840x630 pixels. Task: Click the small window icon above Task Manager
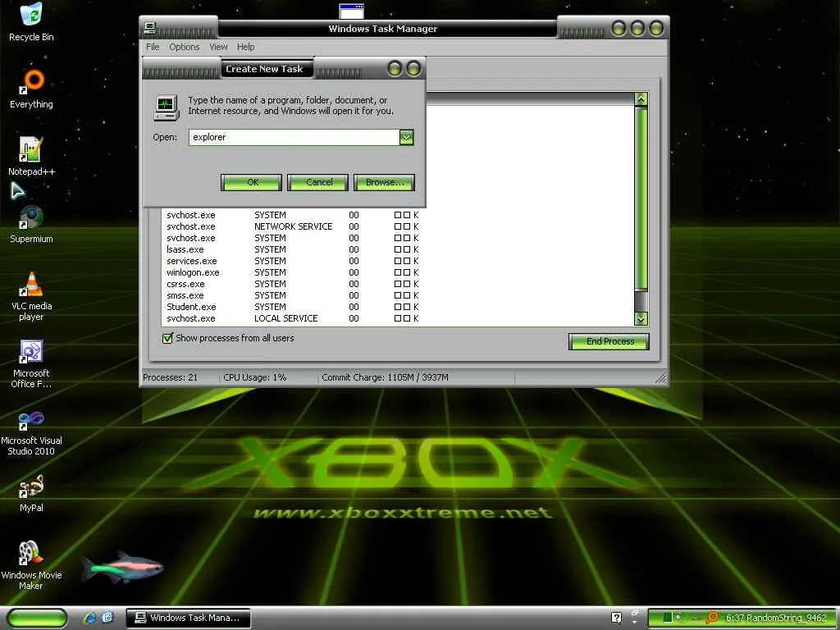[x=351, y=10]
